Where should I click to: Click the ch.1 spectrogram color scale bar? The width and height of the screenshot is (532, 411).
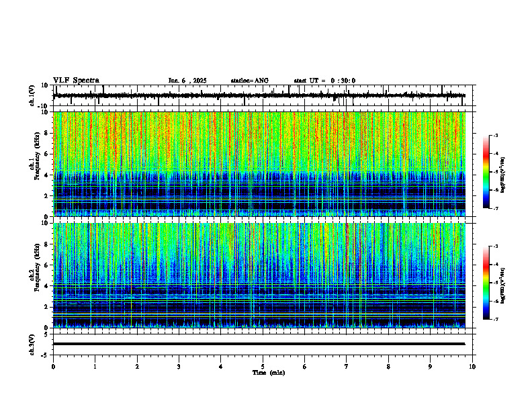coord(486,172)
